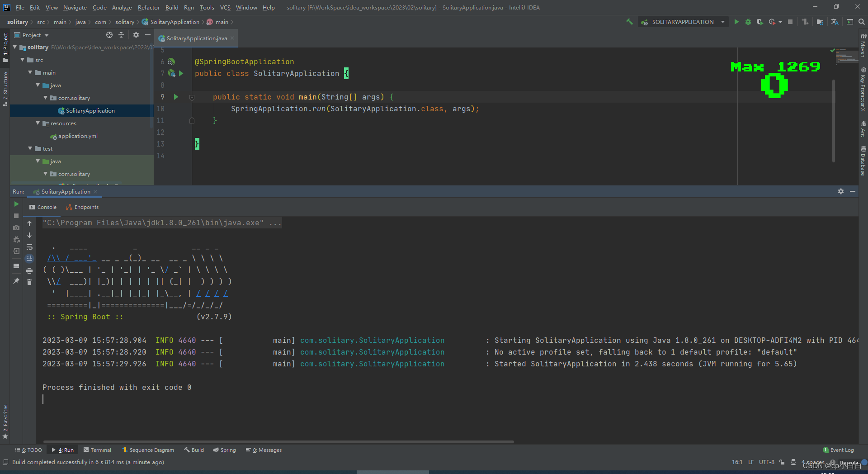The image size is (868, 474).
Task: Switch to the Endpoints tab
Action: click(x=82, y=207)
